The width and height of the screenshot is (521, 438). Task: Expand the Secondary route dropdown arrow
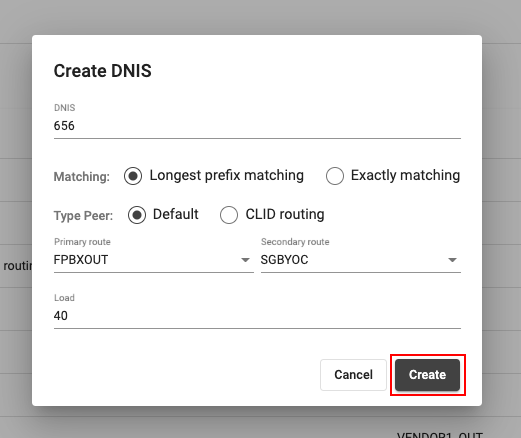[452, 260]
